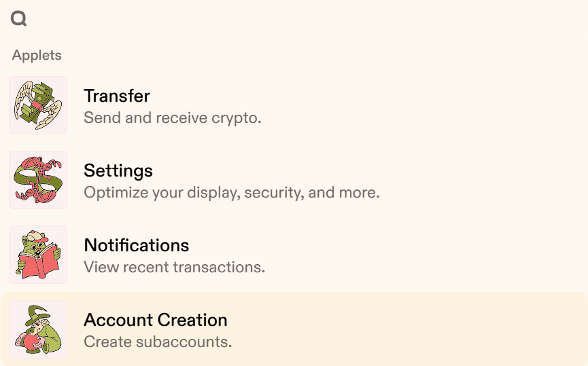
Task: Click the search magnifier icon
Action: [18, 18]
